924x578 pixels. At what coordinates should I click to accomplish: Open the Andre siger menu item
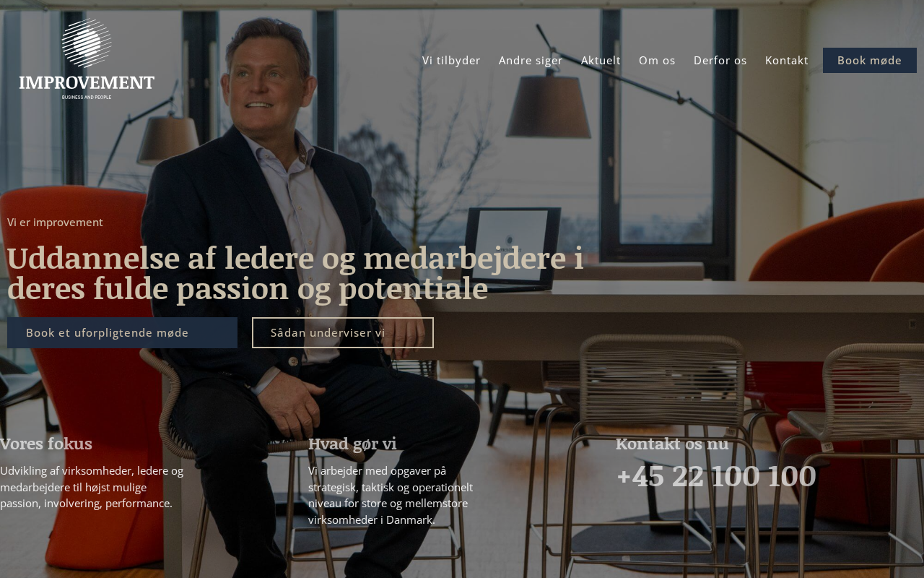(x=531, y=60)
